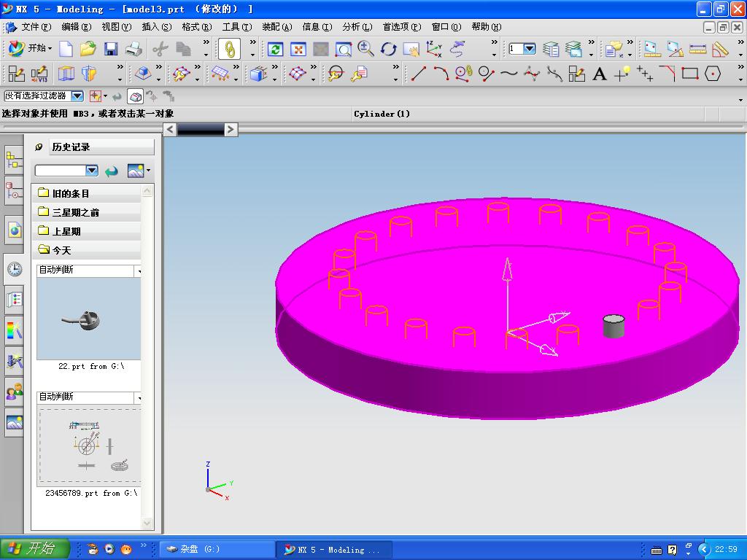Click the Line sketch tool
The width and height of the screenshot is (747, 560).
[418, 74]
